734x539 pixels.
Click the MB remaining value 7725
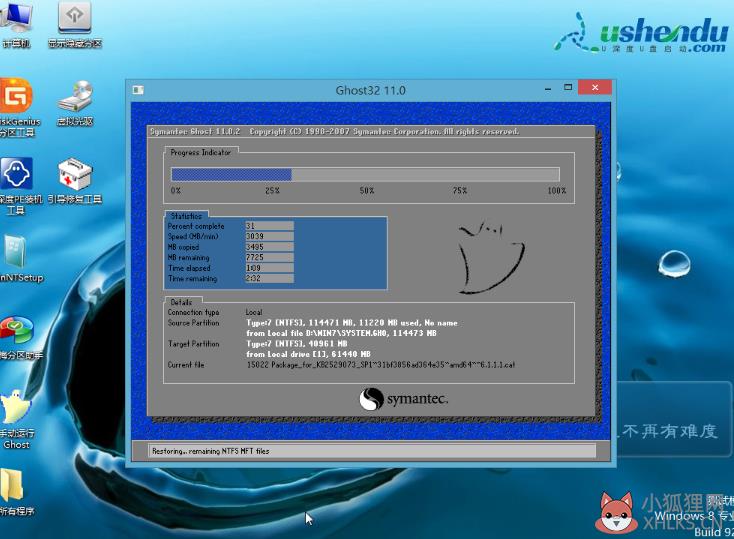[x=269, y=257]
